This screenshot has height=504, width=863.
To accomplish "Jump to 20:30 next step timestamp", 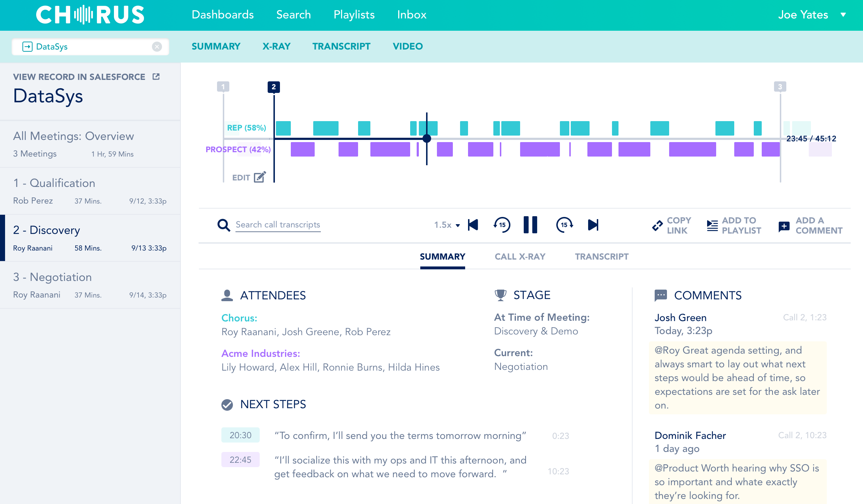I will pos(240,435).
